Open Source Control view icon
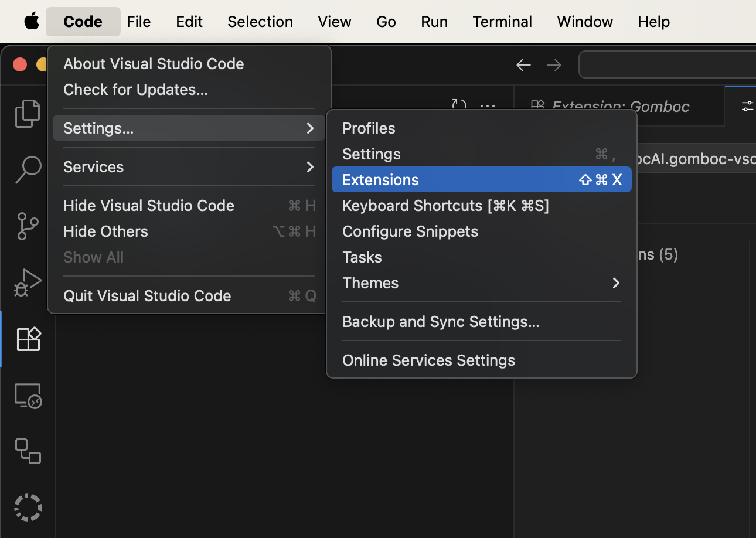This screenshot has height=538, width=756. pyautogui.click(x=28, y=226)
